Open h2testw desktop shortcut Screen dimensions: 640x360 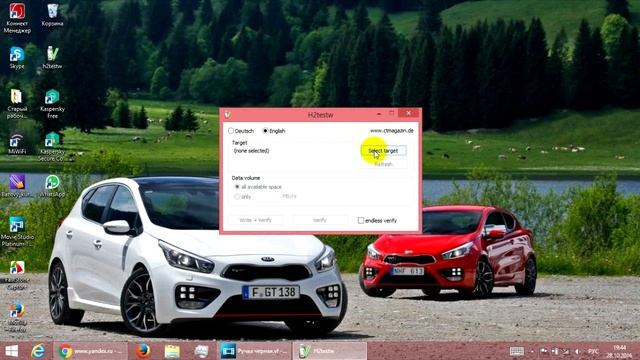click(52, 58)
